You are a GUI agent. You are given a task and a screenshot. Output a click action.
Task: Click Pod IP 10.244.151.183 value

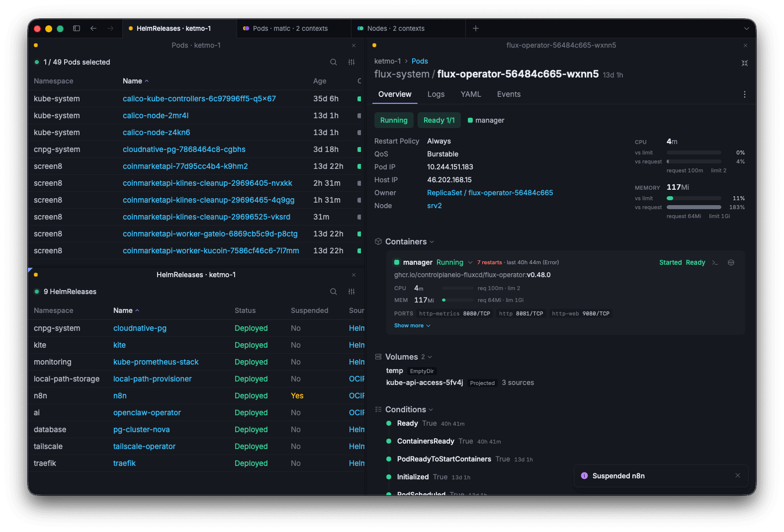tap(450, 167)
